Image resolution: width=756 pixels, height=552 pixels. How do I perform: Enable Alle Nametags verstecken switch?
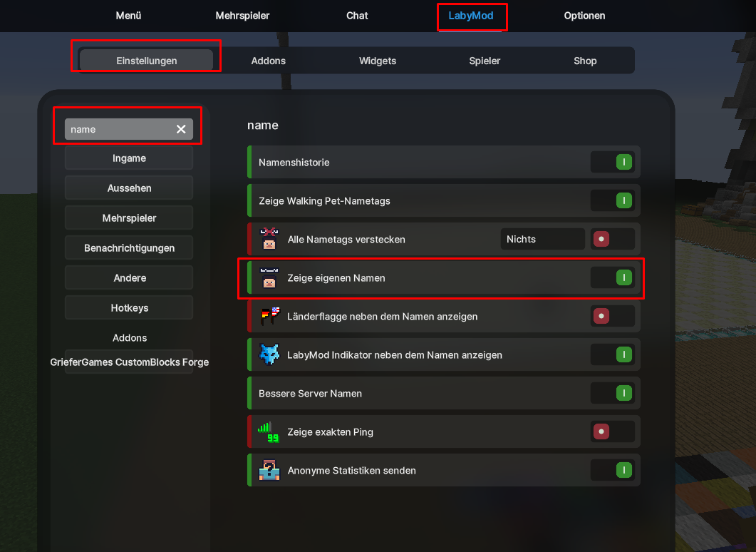612,239
